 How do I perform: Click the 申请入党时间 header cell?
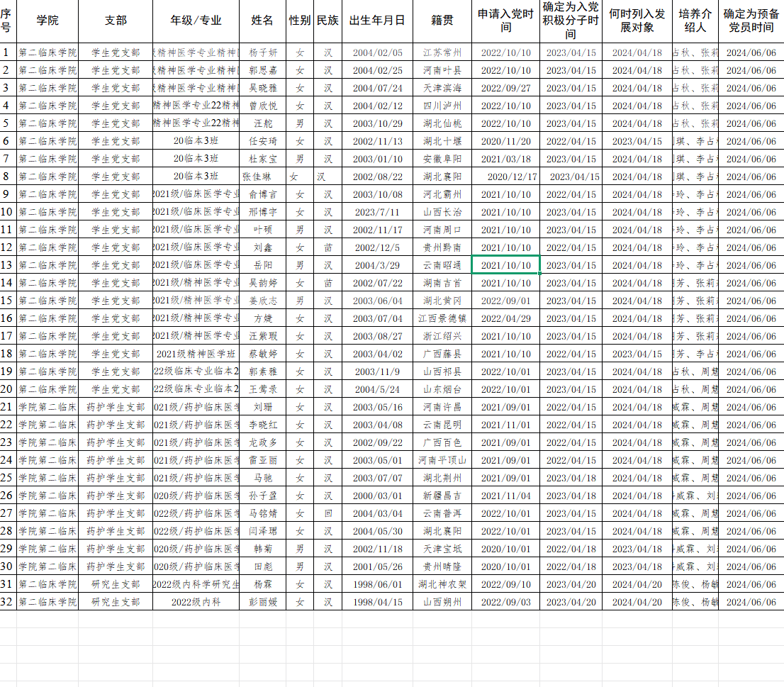click(505, 21)
